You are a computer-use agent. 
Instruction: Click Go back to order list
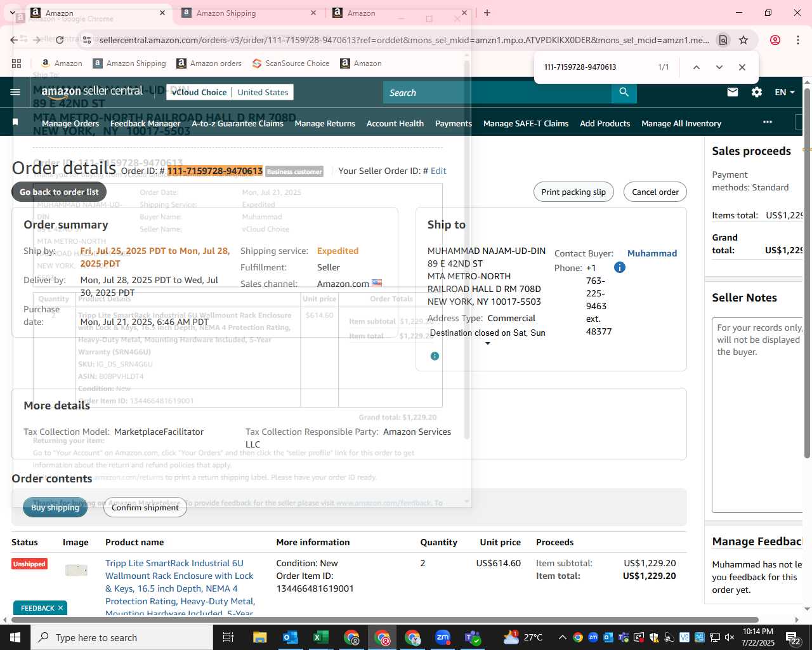point(59,192)
